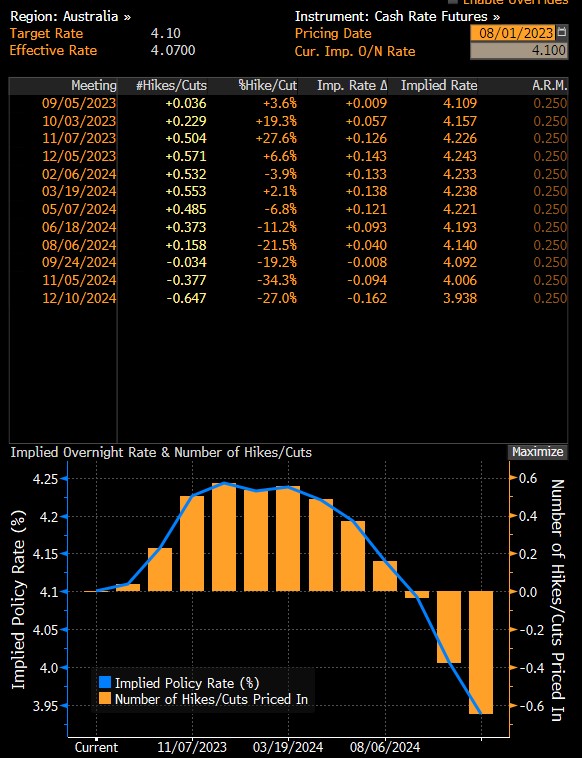
Task: Select the 03/19/2024 meeting date
Action: click(x=79, y=191)
